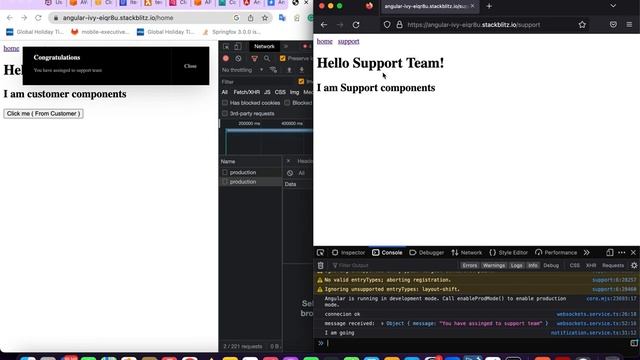Open the notification.service.ts source link
The image size is (640, 360).
tap(593, 333)
